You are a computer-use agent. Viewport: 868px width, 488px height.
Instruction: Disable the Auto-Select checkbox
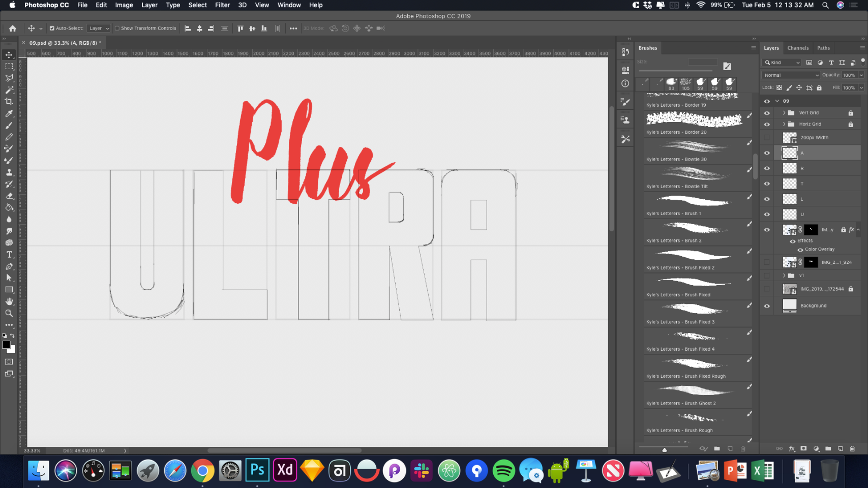pyautogui.click(x=52, y=28)
